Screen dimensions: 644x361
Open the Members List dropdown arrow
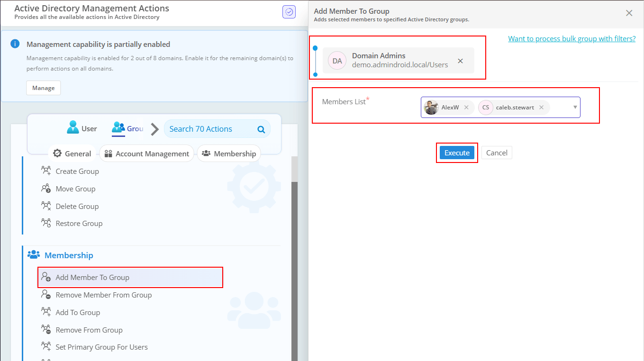point(574,108)
